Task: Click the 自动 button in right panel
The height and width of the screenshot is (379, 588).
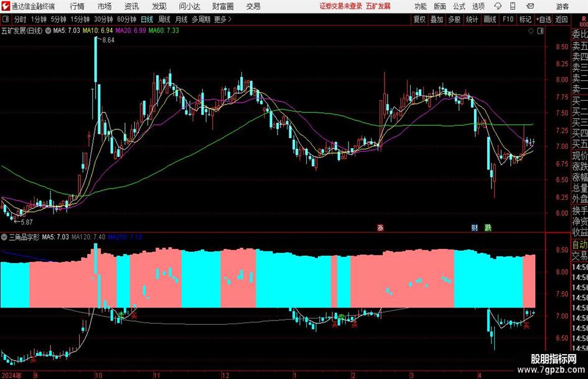Action: 580,245
